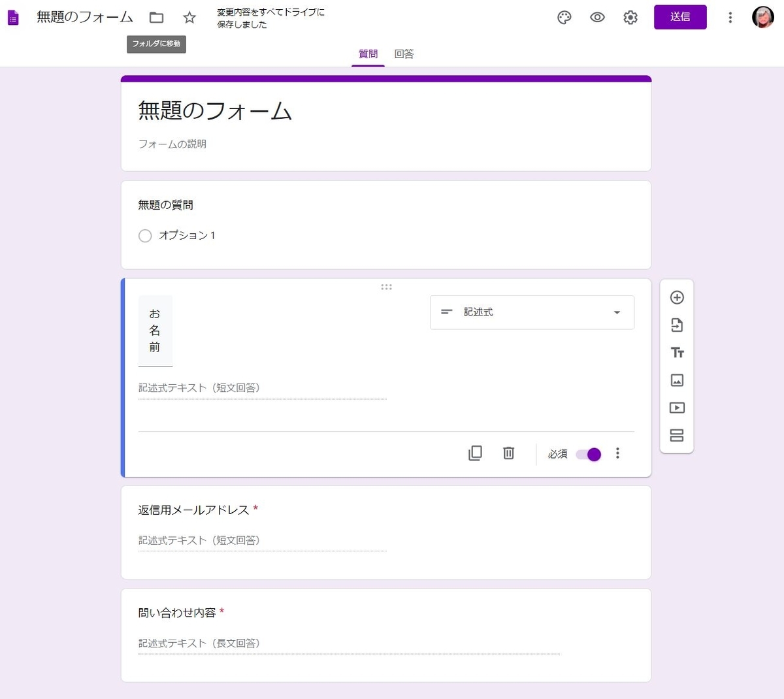This screenshot has height=699, width=784.
Task: Duplicate the お名前 question
Action: [x=476, y=453]
